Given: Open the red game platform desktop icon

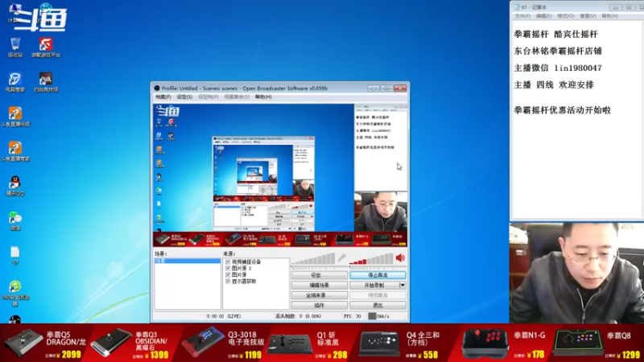Looking at the screenshot, I should (46, 47).
